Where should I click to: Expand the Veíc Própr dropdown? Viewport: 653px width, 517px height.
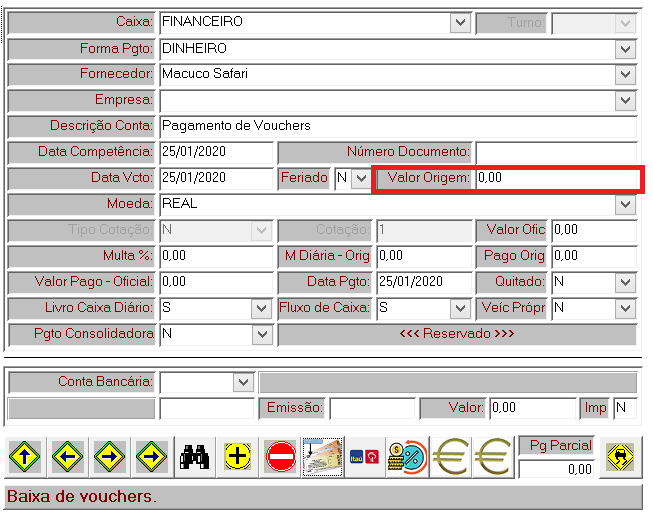point(625,308)
